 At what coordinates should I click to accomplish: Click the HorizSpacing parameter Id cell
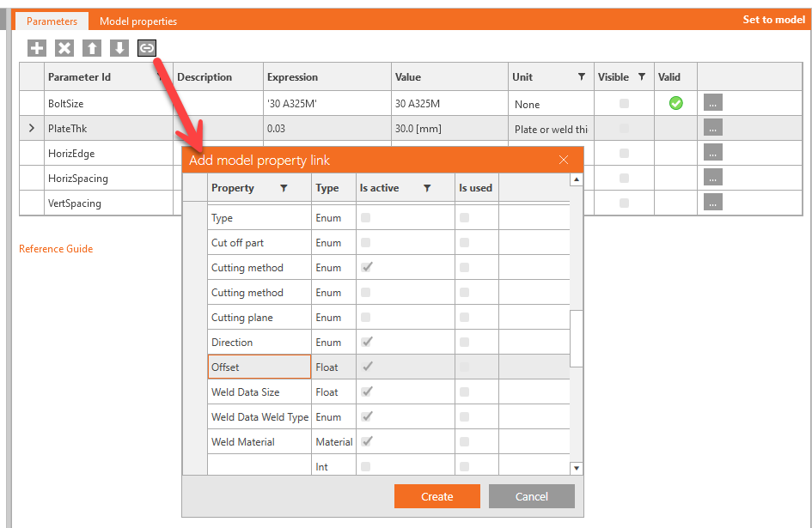point(109,178)
